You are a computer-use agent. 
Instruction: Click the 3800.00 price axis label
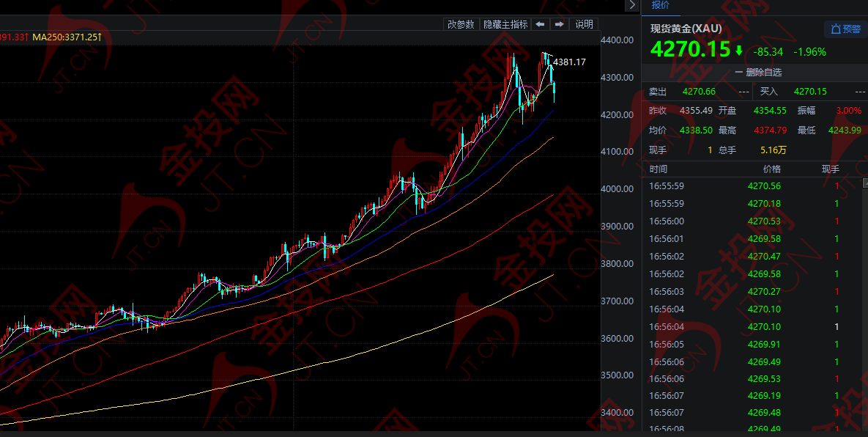tap(617, 264)
